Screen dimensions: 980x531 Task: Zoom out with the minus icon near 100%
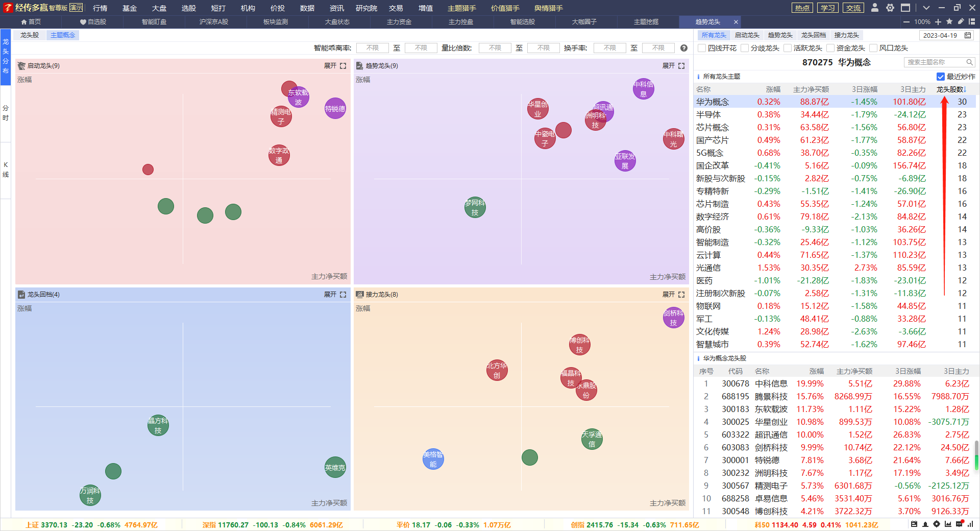point(906,22)
